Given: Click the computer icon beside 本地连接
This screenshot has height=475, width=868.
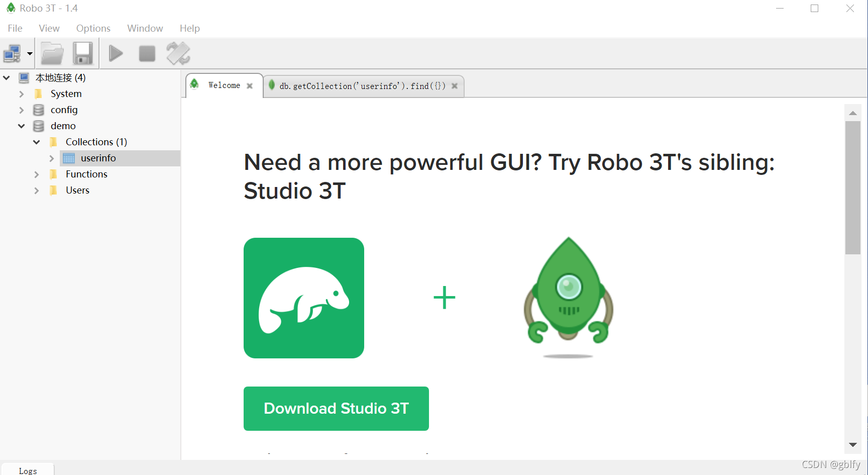Looking at the screenshot, I should click(24, 78).
